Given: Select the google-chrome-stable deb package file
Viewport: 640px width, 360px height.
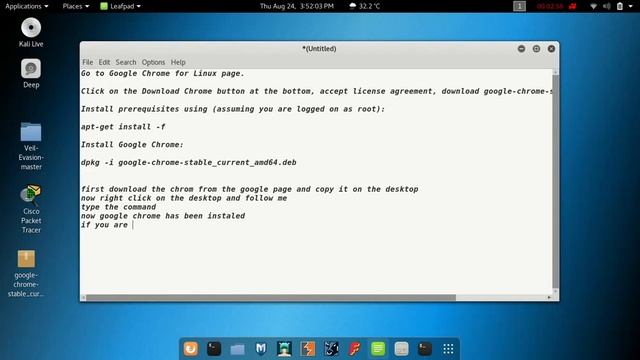Looking at the screenshot, I should pos(27,259).
